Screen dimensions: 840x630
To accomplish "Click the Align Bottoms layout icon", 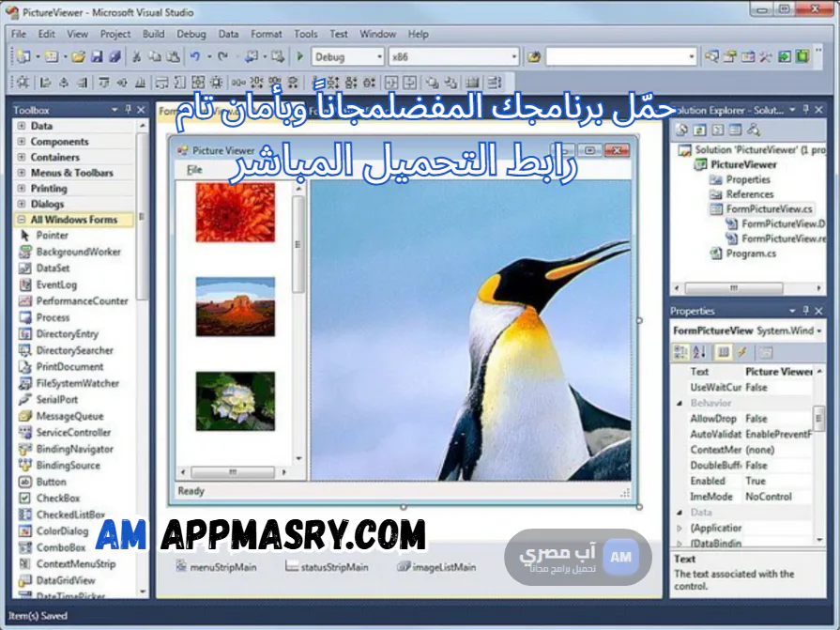I will coord(141,83).
